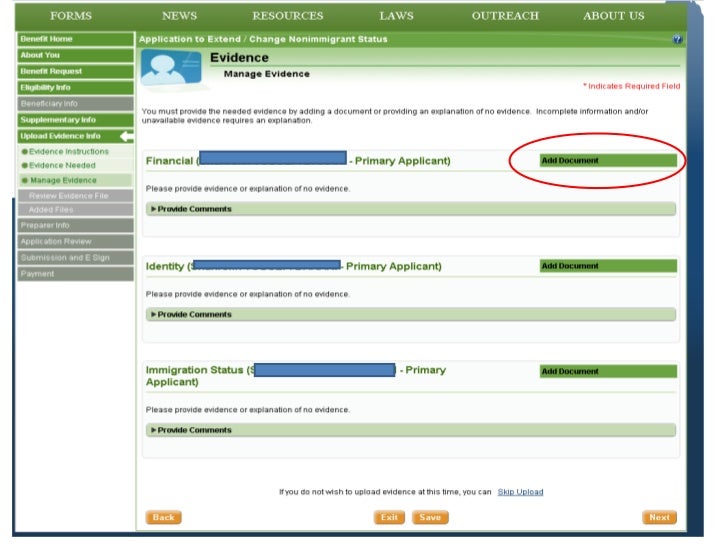Expand Provide Comments under Immigration Status
The image size is (728, 546).
(x=411, y=430)
